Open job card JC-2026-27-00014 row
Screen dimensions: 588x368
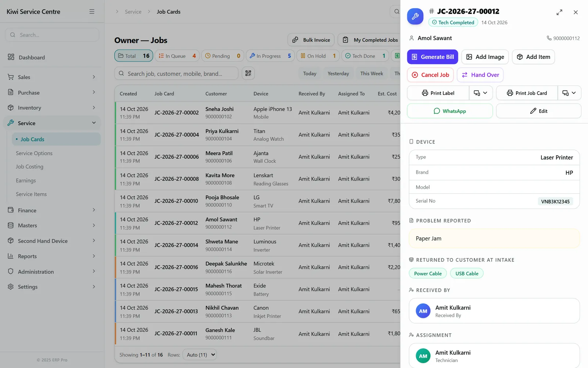click(x=257, y=245)
